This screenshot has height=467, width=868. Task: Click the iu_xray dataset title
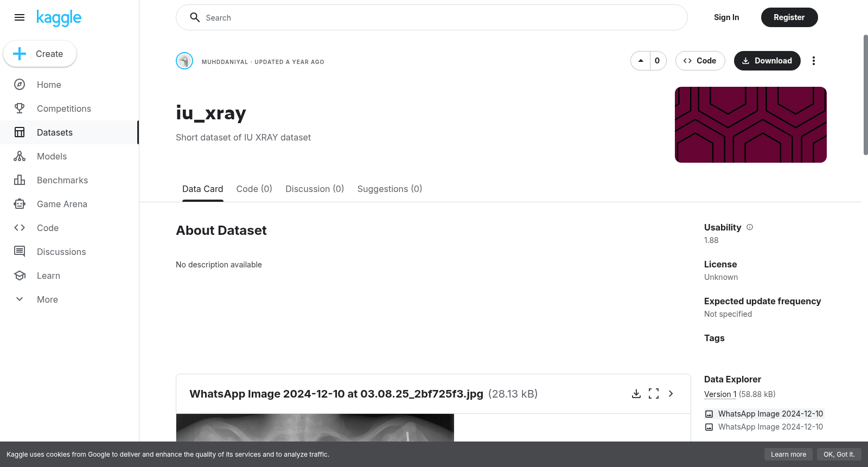pos(211,113)
